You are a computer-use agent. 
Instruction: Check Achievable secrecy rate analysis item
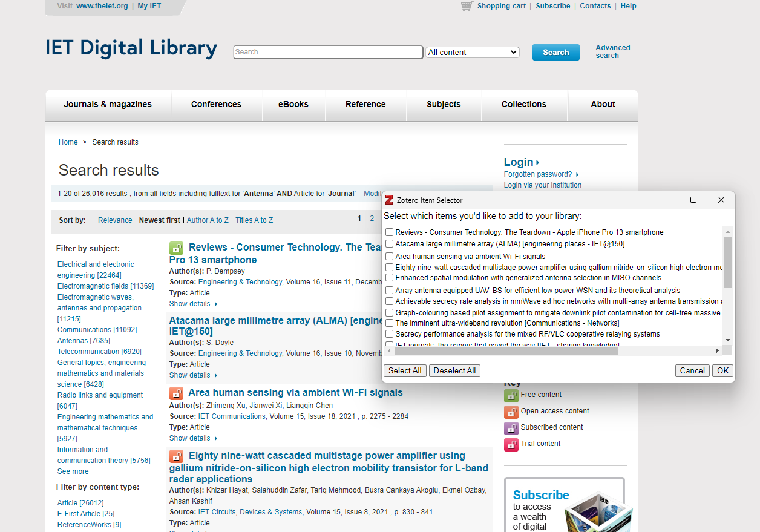click(x=390, y=301)
